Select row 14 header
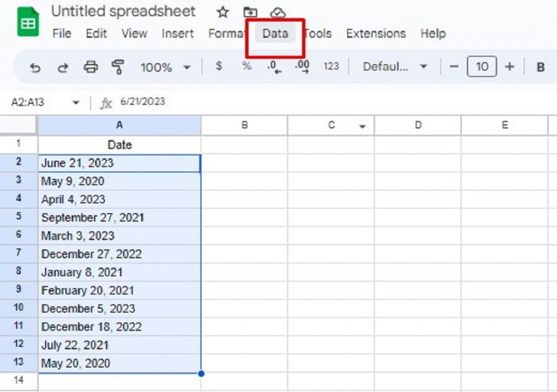 [x=18, y=380]
